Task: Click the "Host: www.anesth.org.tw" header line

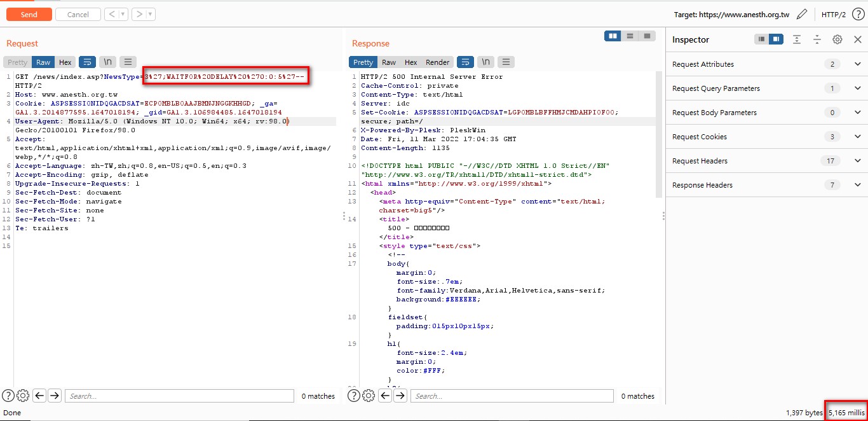Action: tap(66, 94)
